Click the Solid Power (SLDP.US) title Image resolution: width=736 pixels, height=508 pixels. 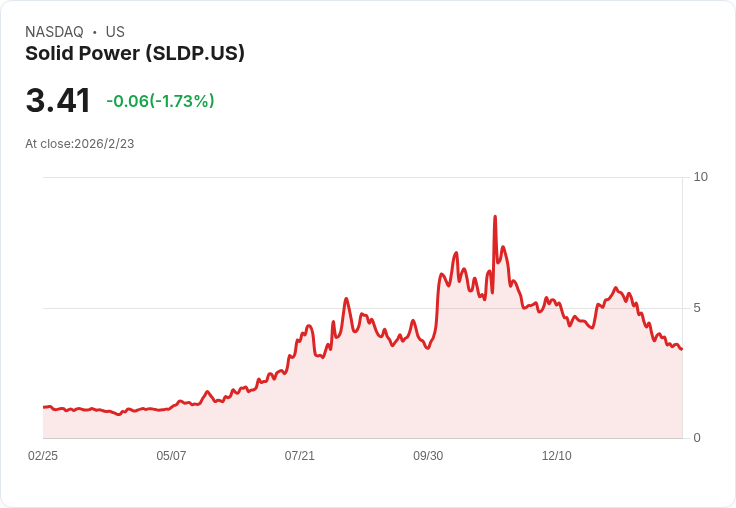point(135,54)
